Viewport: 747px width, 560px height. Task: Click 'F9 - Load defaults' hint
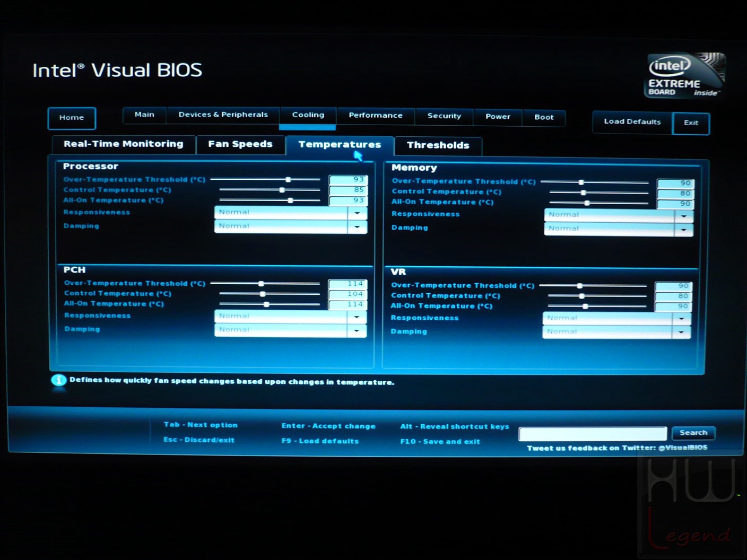(x=320, y=441)
